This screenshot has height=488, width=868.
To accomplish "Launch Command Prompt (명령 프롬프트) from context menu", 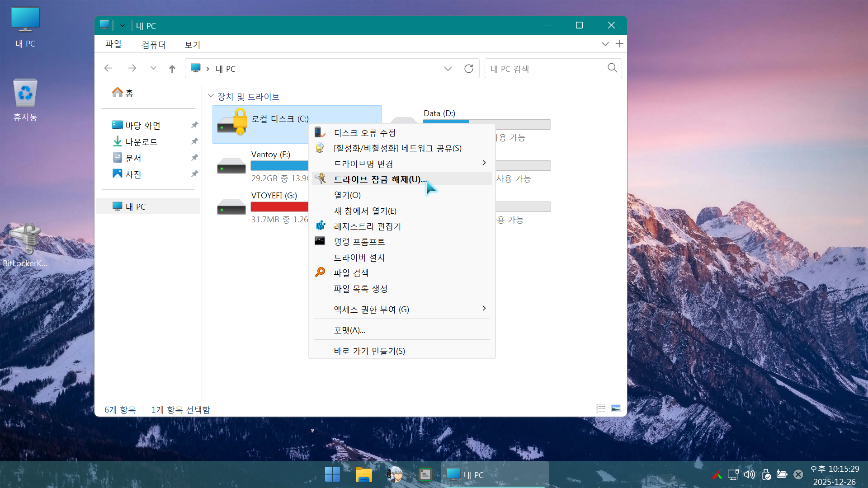I will (x=359, y=242).
